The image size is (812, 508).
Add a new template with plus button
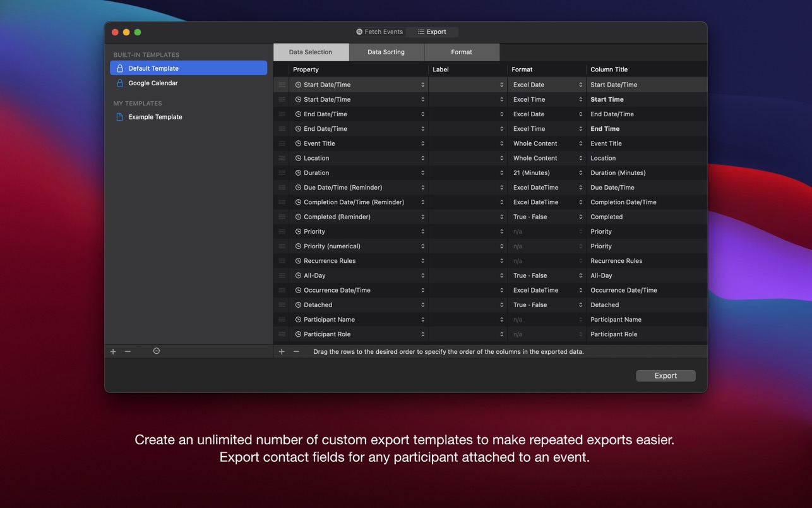pos(113,351)
